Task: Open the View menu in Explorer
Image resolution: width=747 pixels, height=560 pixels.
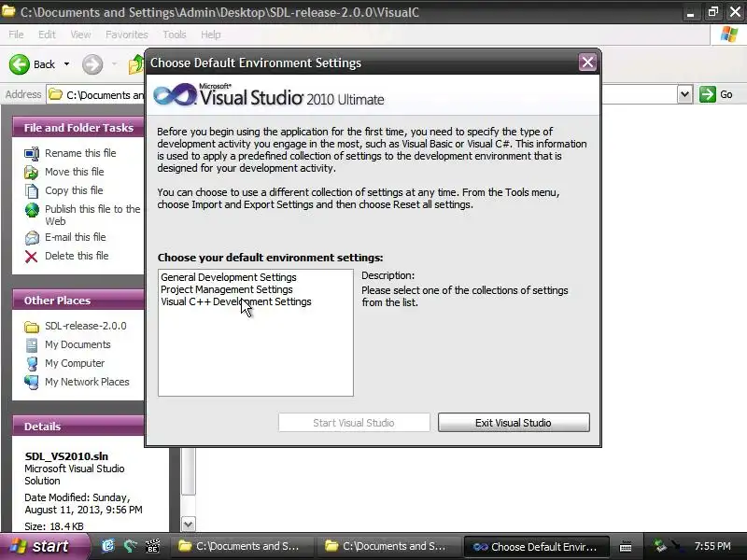Action: (80, 35)
